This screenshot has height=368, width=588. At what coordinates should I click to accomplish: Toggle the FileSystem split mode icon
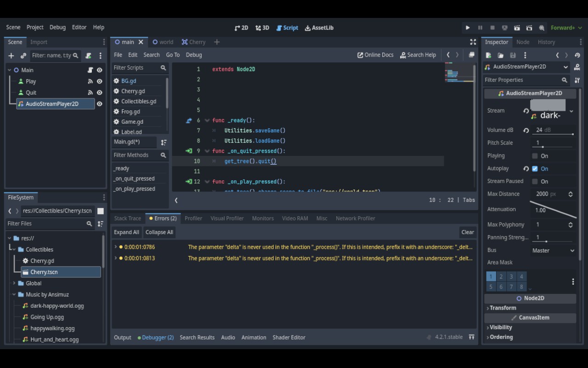point(101,211)
